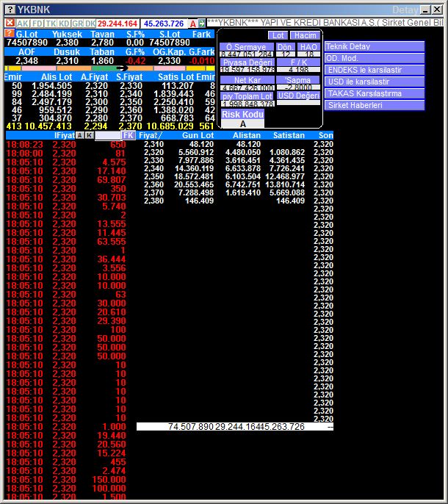Click the Satis Lot column header
This screenshot has width=448, height=504.
[x=176, y=77]
